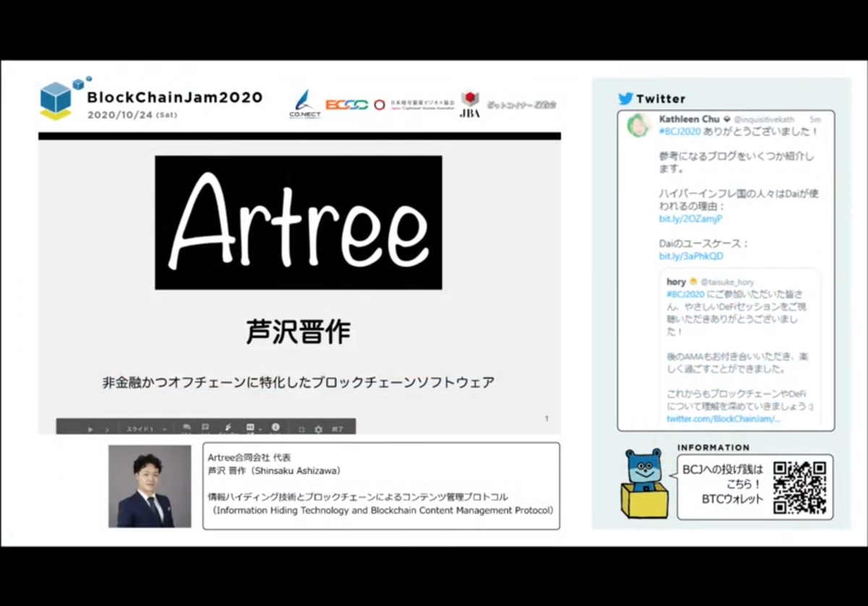Click the Artree logo on slide
The width and height of the screenshot is (868, 606).
(298, 223)
